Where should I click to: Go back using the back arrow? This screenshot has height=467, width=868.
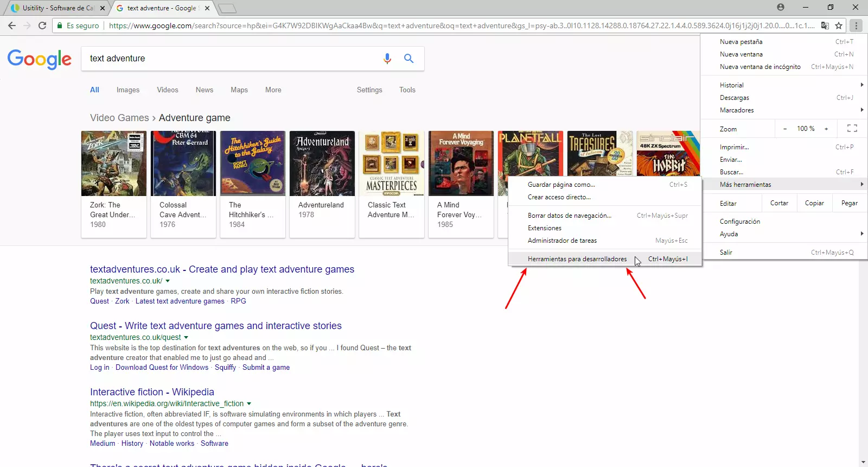coord(12,26)
